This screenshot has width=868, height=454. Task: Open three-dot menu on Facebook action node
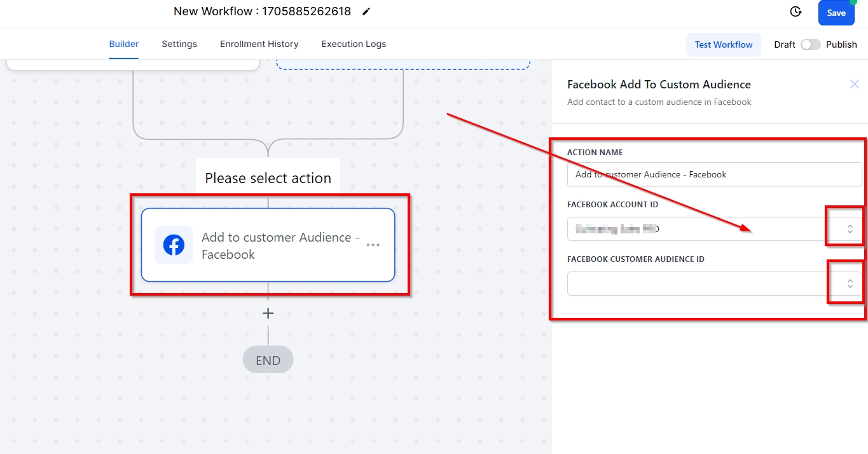373,245
